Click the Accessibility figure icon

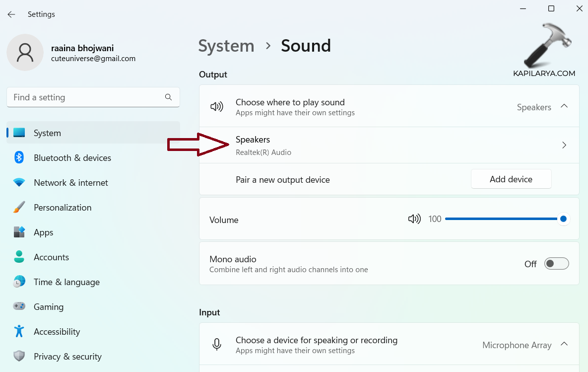tap(19, 331)
